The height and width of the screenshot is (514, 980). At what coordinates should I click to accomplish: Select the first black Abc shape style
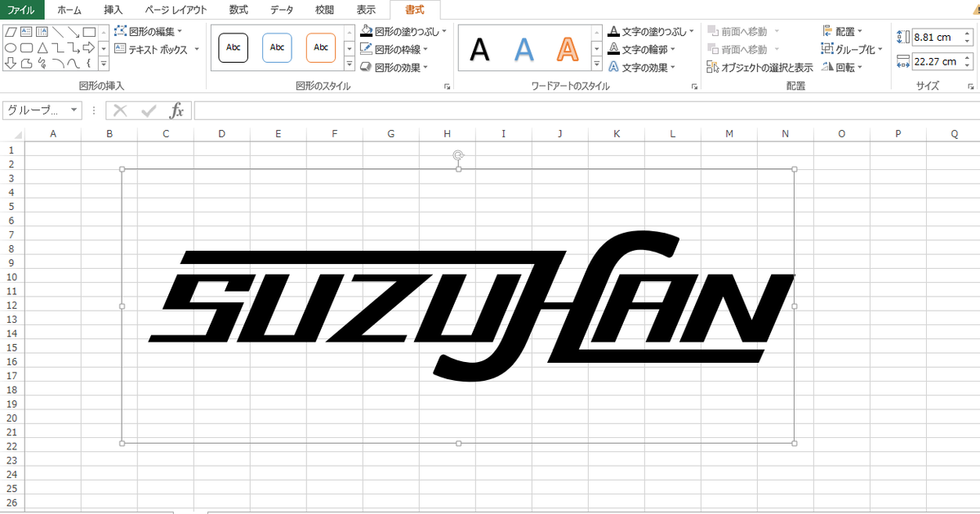233,47
